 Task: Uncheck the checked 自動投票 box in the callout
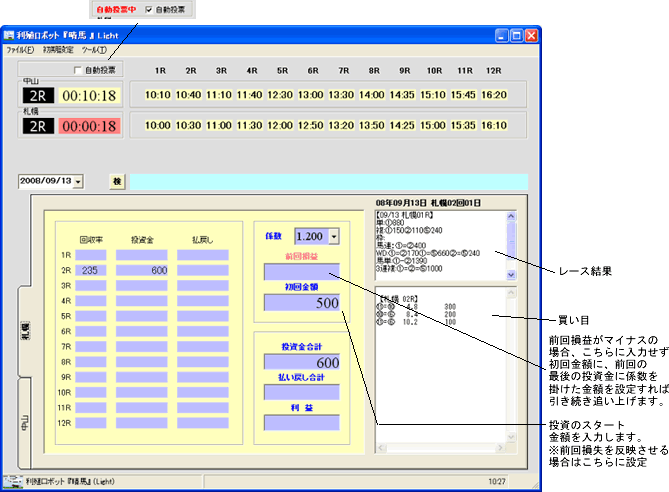(x=150, y=10)
